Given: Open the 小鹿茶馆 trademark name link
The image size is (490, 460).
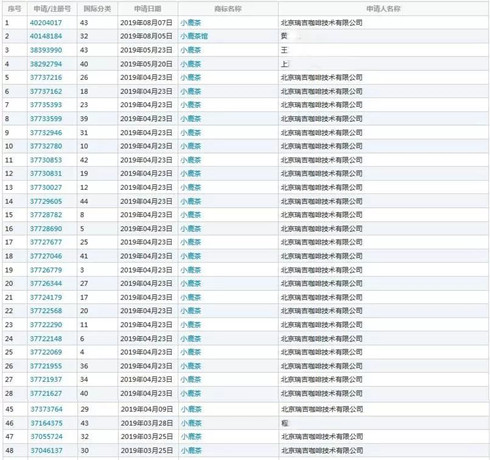Looking at the screenshot, I should [x=194, y=36].
